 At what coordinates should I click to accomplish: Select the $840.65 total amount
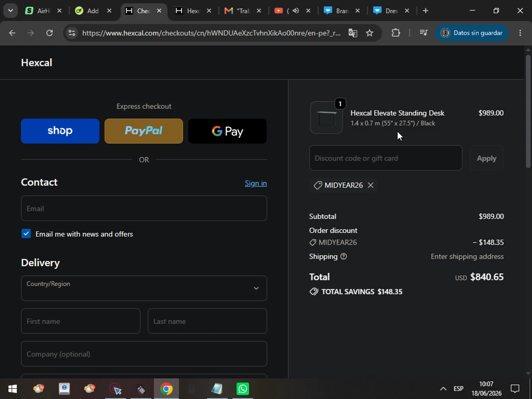[x=487, y=277]
